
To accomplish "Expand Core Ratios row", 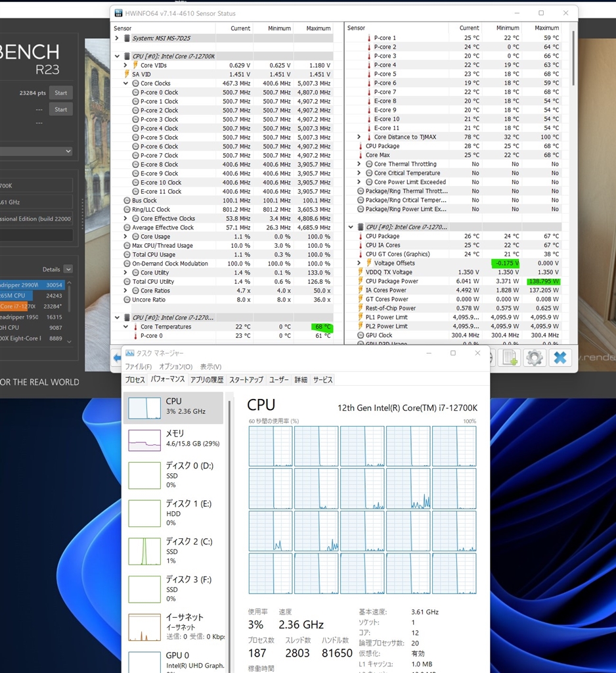I will (125, 290).
